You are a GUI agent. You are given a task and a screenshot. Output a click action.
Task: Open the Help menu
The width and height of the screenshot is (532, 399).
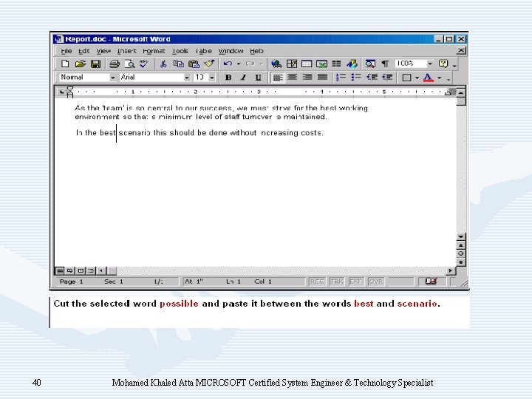tap(256, 51)
